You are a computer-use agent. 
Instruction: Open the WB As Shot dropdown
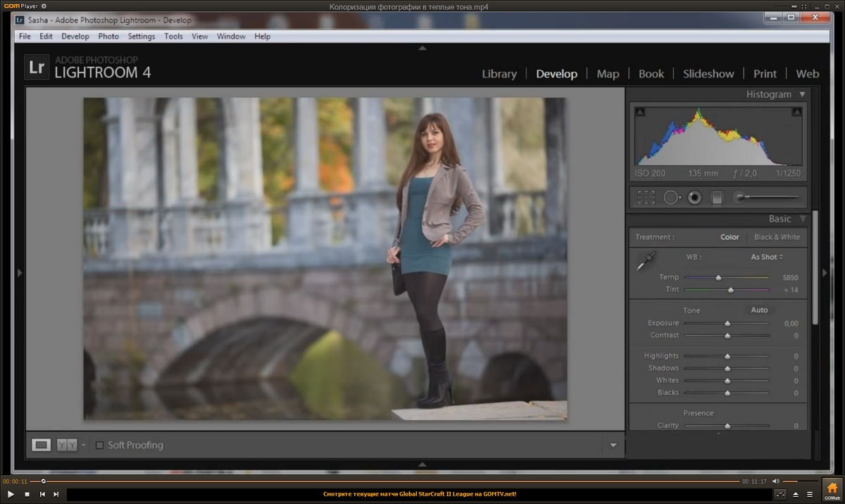(x=767, y=257)
